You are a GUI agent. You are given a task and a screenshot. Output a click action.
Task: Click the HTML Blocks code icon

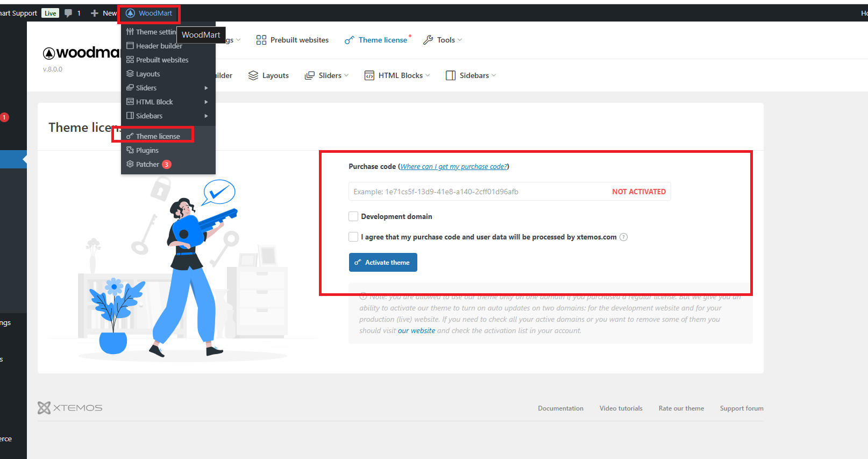tap(369, 75)
